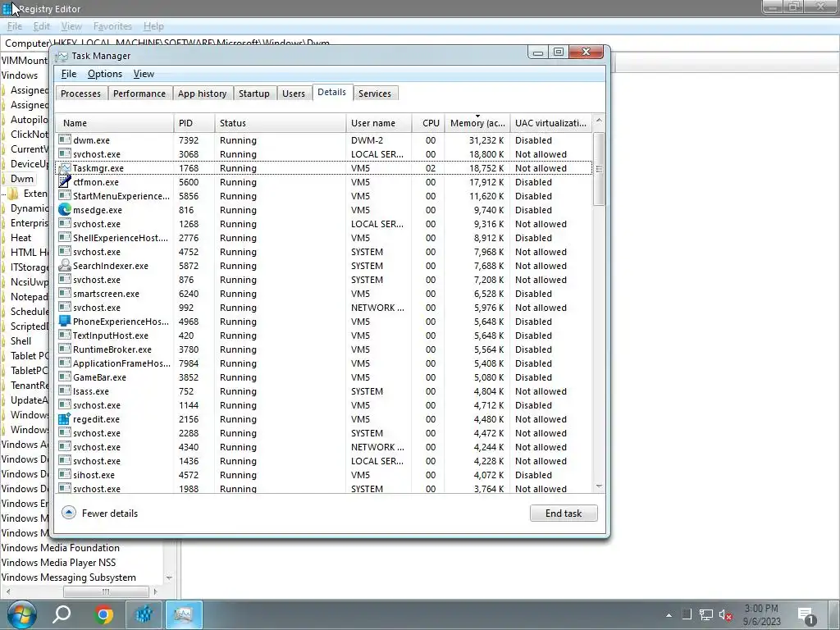
Task: Sort by PID column header
Action: click(194, 123)
